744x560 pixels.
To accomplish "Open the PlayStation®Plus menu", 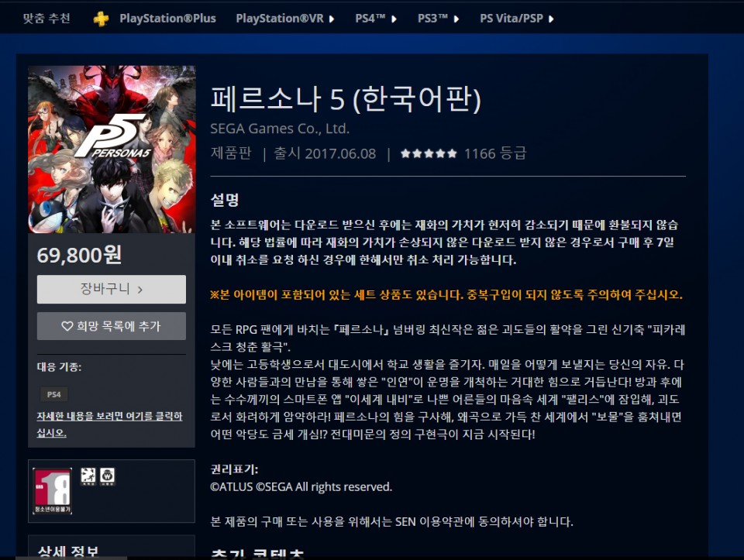I will coord(167,19).
